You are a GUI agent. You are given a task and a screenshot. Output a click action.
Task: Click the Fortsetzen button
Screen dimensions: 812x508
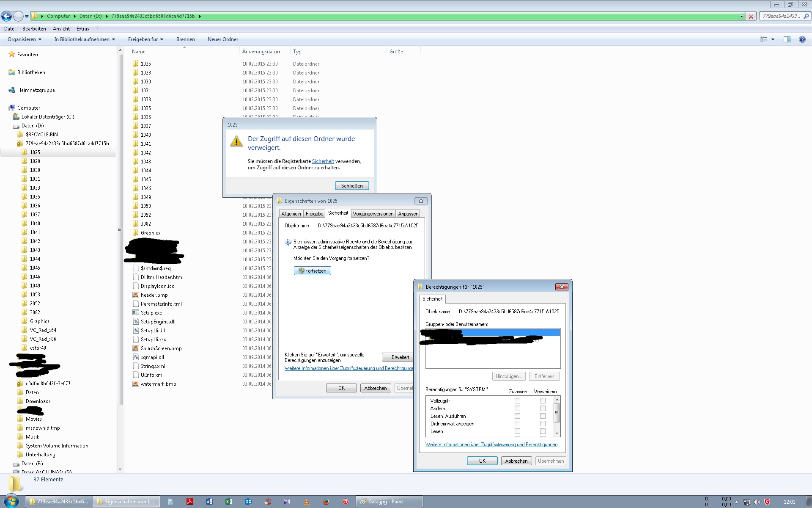click(x=313, y=271)
